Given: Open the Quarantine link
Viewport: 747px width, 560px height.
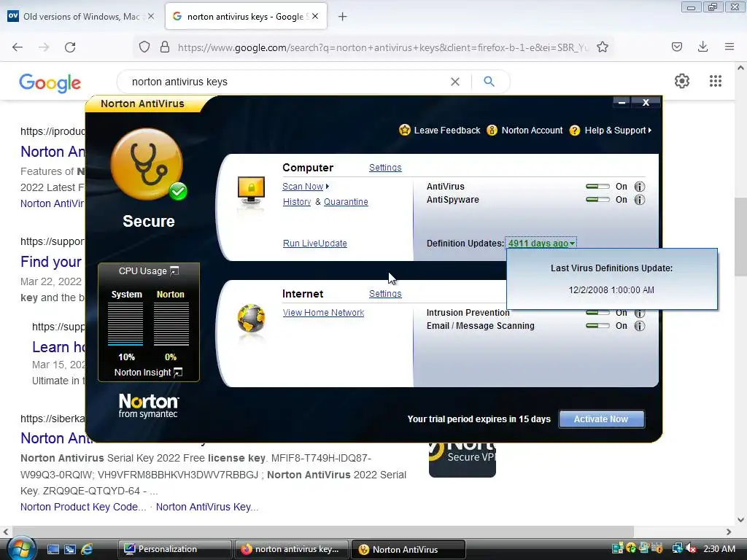Looking at the screenshot, I should (346, 202).
